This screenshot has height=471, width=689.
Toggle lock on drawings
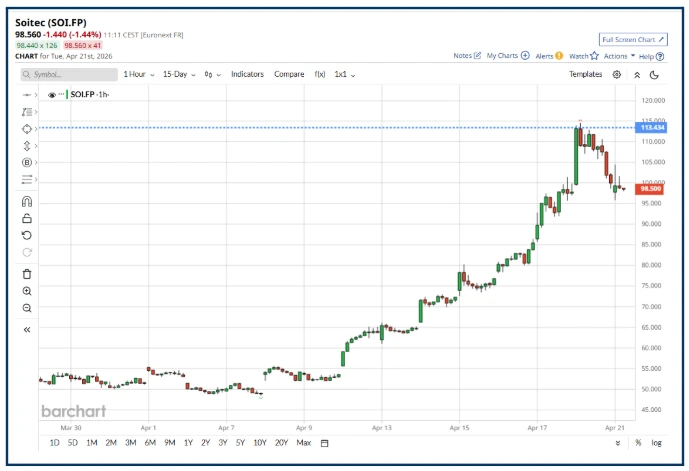(27, 218)
